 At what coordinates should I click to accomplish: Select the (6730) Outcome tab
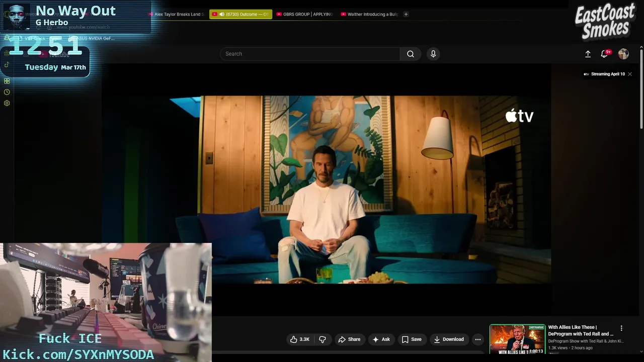point(240,14)
